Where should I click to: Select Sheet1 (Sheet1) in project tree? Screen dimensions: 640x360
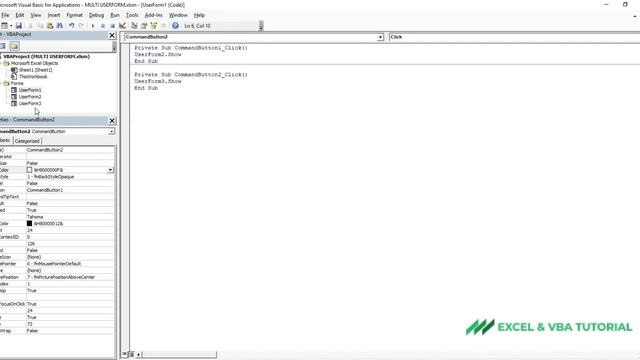point(36,70)
